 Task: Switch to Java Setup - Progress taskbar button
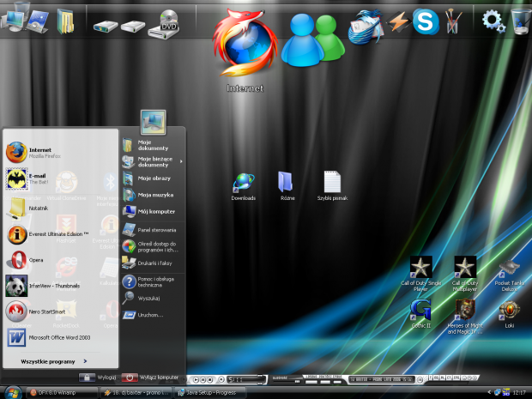(209, 392)
